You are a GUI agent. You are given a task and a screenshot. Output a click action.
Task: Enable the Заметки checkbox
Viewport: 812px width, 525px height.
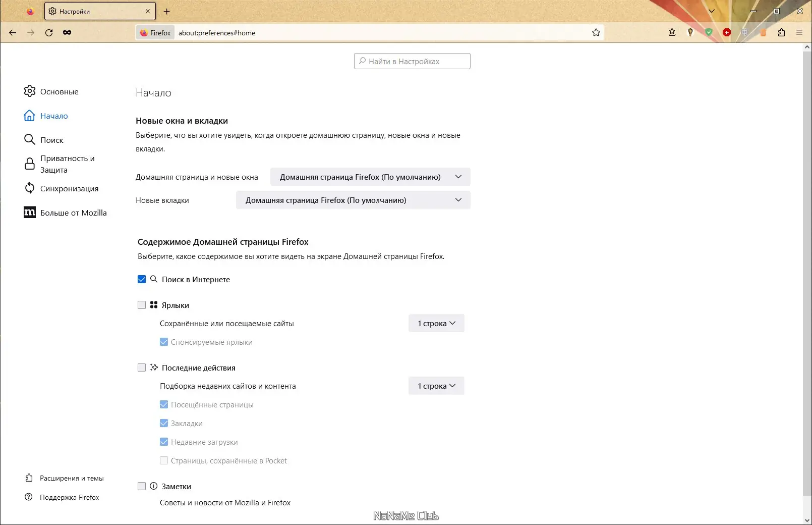tap(142, 486)
